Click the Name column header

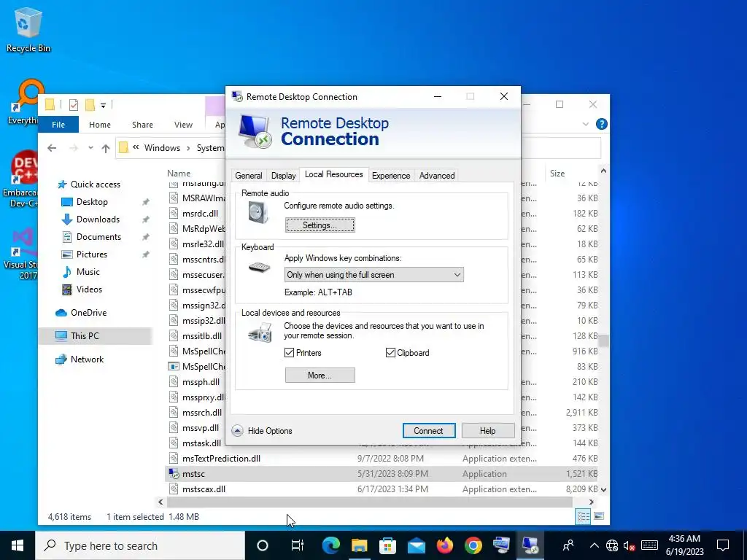(x=179, y=174)
